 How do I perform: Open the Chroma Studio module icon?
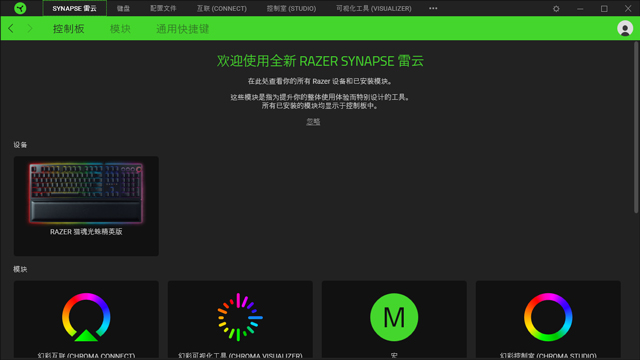point(548,317)
